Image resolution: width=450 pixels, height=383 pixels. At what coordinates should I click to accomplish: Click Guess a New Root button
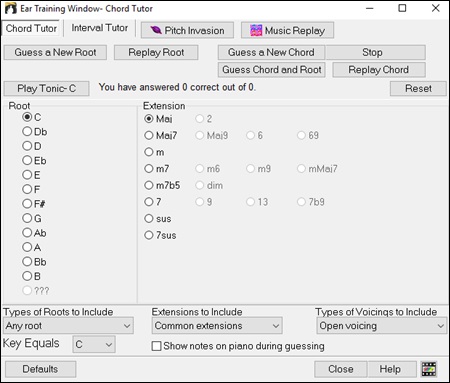(x=55, y=52)
